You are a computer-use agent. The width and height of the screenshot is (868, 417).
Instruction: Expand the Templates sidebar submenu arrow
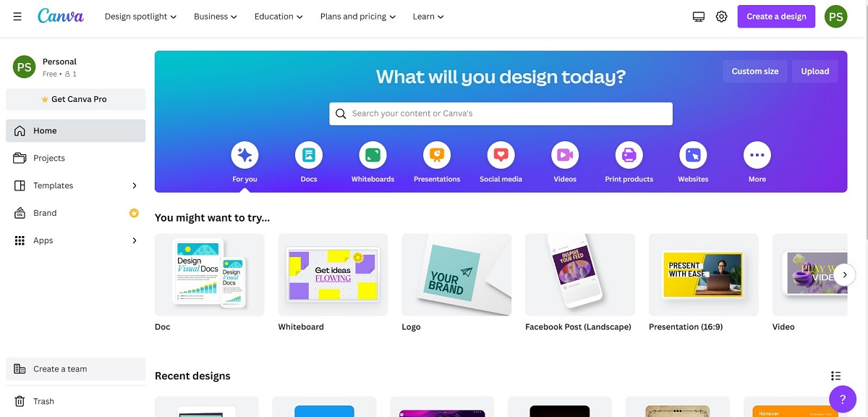click(135, 185)
